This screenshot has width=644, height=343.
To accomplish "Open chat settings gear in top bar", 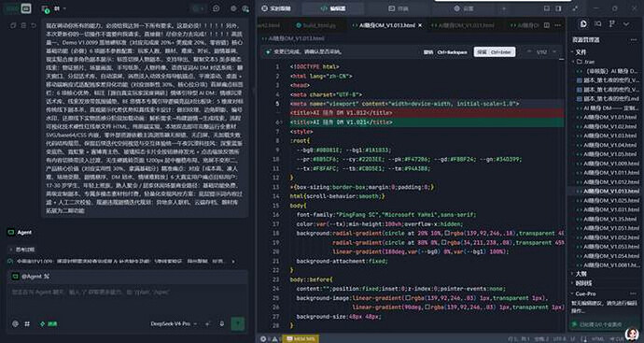I will 233,8.
